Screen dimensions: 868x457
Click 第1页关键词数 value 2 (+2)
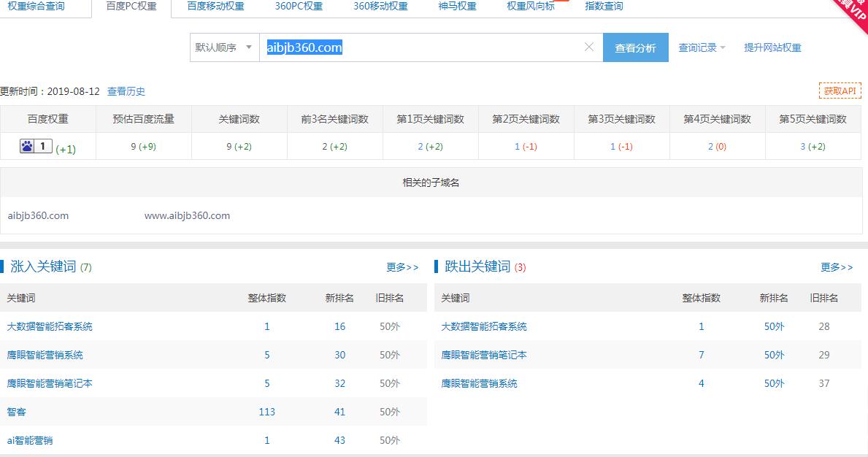[x=430, y=147]
